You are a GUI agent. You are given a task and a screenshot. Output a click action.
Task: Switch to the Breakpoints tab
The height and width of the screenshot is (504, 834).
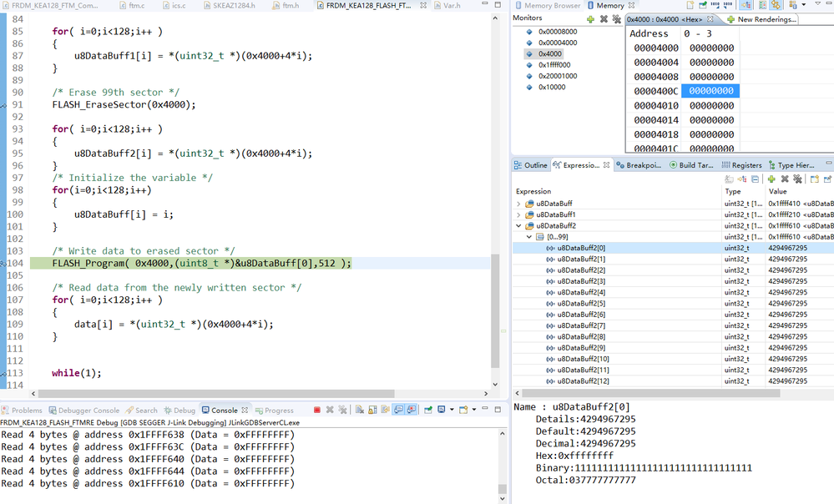[x=639, y=165]
